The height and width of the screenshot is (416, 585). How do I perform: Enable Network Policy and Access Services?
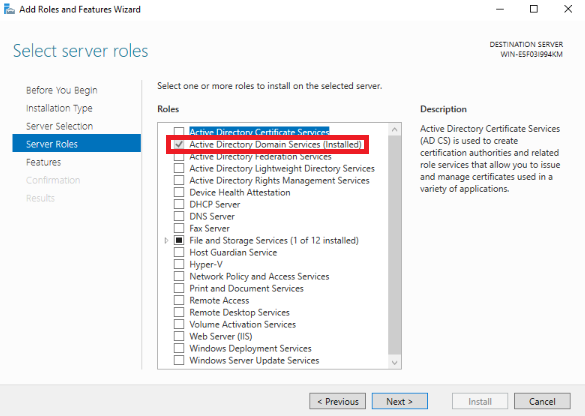tap(179, 276)
